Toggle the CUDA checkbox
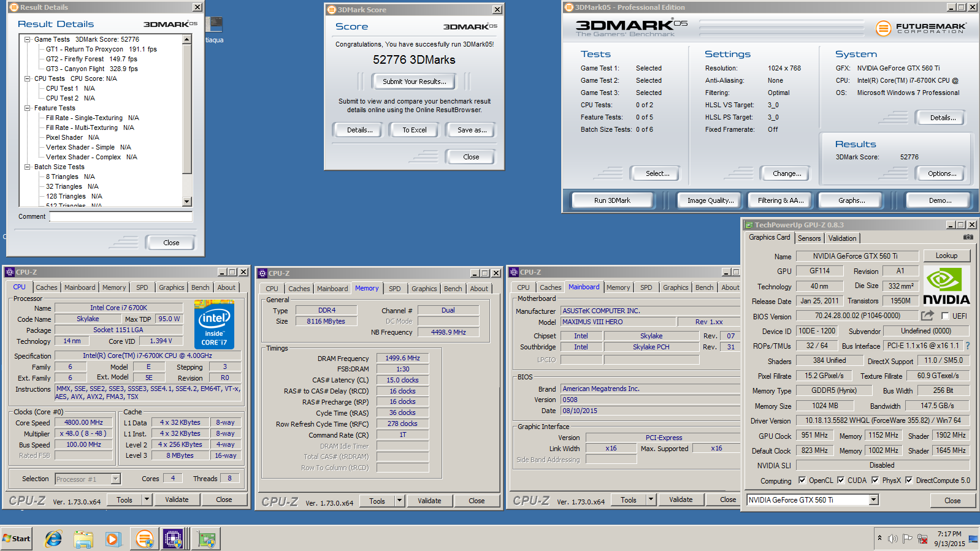The height and width of the screenshot is (551, 980). pos(841,481)
